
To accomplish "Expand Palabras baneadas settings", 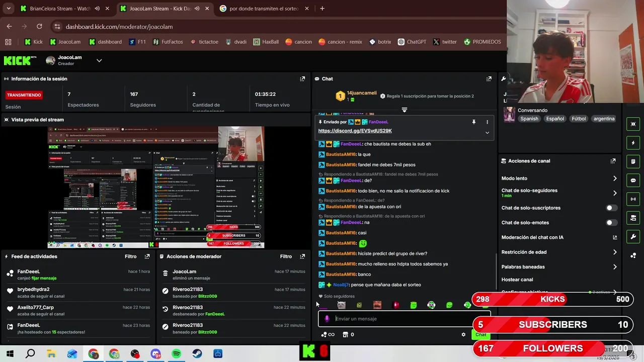I will click(614, 267).
